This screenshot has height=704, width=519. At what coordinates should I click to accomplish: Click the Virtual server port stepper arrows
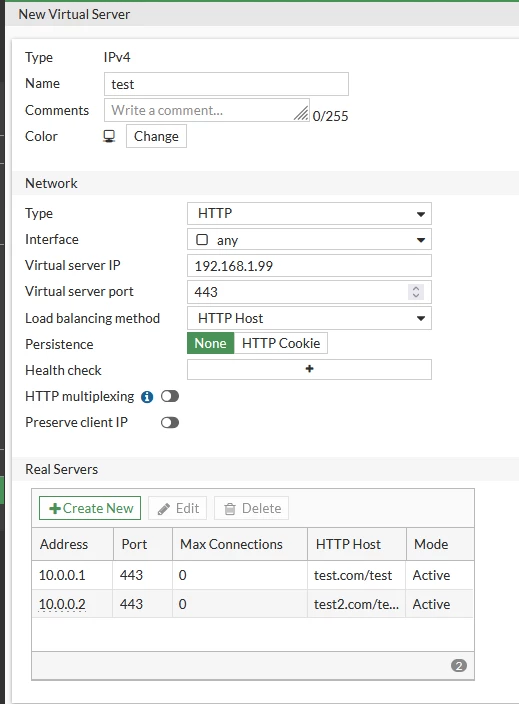point(416,292)
